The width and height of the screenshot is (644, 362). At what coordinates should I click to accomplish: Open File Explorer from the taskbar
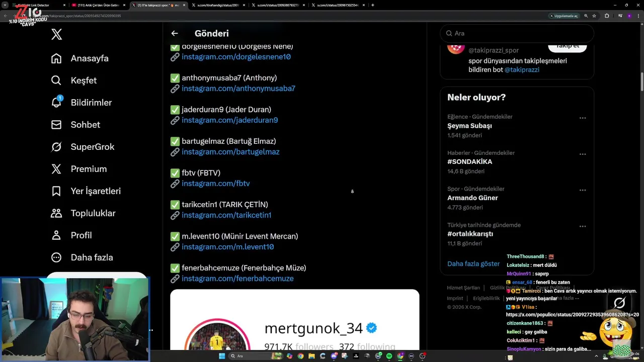pyautogui.click(x=311, y=356)
